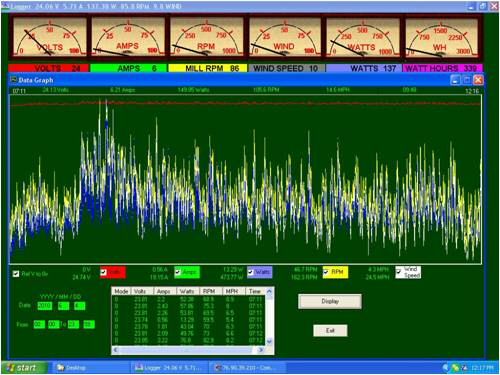Open the Desktop item in taskbar
The height and width of the screenshot is (375, 500).
point(72,367)
